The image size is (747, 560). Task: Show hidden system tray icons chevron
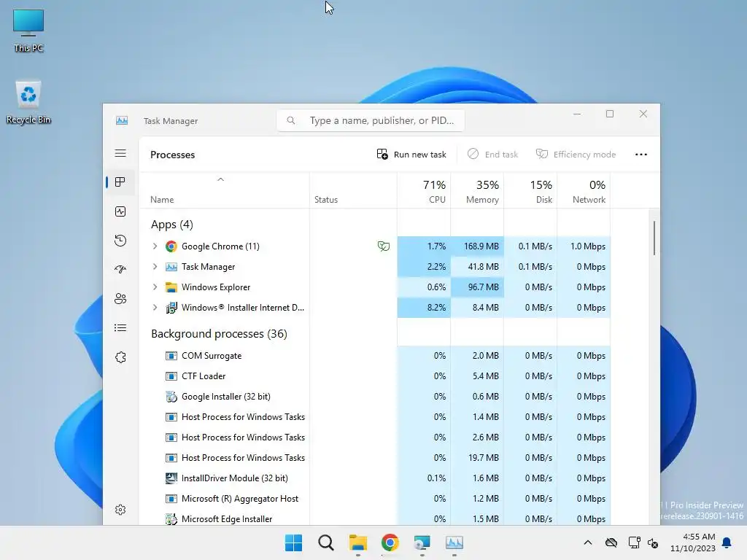(588, 542)
